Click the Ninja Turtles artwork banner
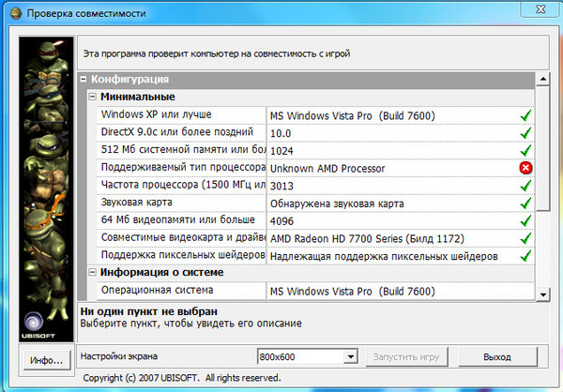563x392 pixels. (x=46, y=188)
